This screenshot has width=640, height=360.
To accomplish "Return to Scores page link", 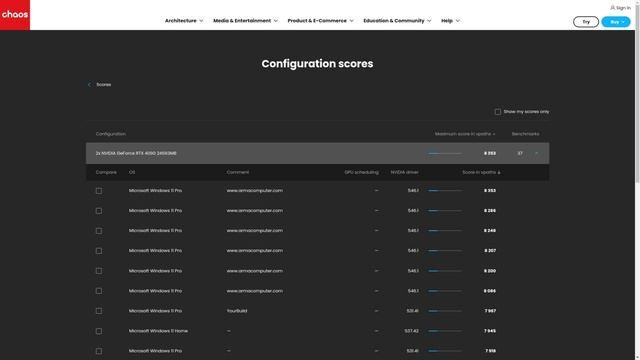I will point(104,84).
